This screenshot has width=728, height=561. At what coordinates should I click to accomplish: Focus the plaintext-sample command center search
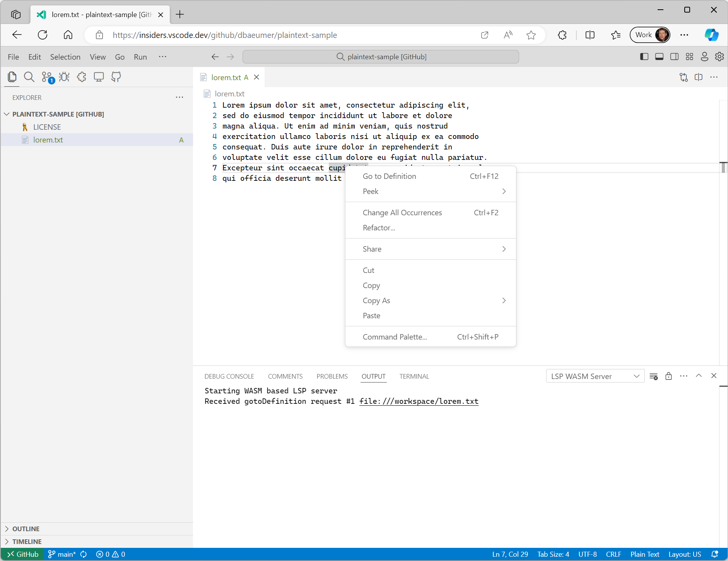tap(380, 57)
